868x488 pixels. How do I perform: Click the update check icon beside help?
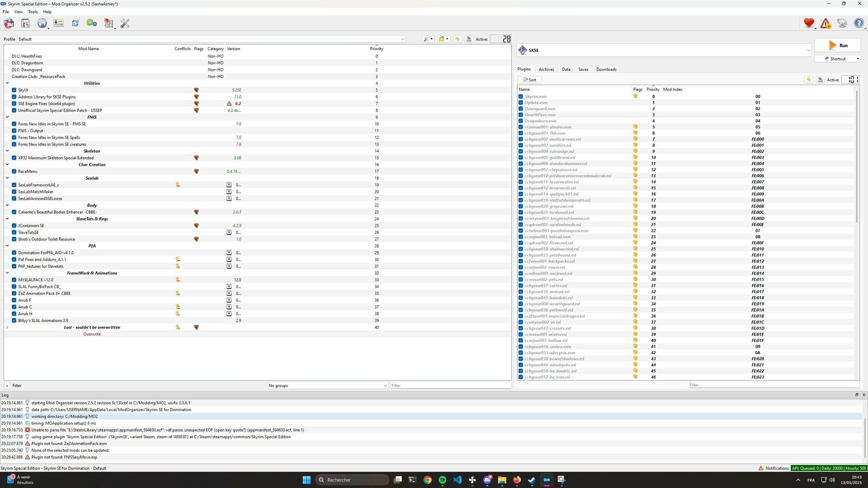842,23
